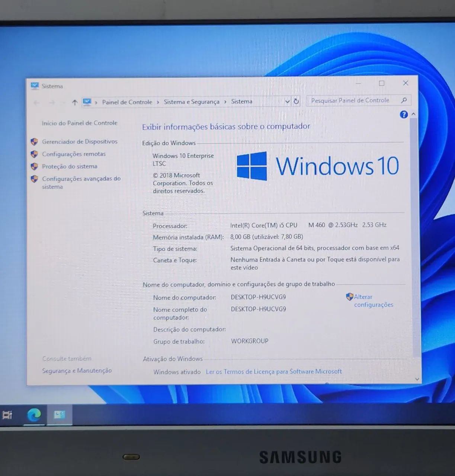This screenshot has height=476, width=455.
Task: Go up one level with Up arrow
Action: point(74,103)
